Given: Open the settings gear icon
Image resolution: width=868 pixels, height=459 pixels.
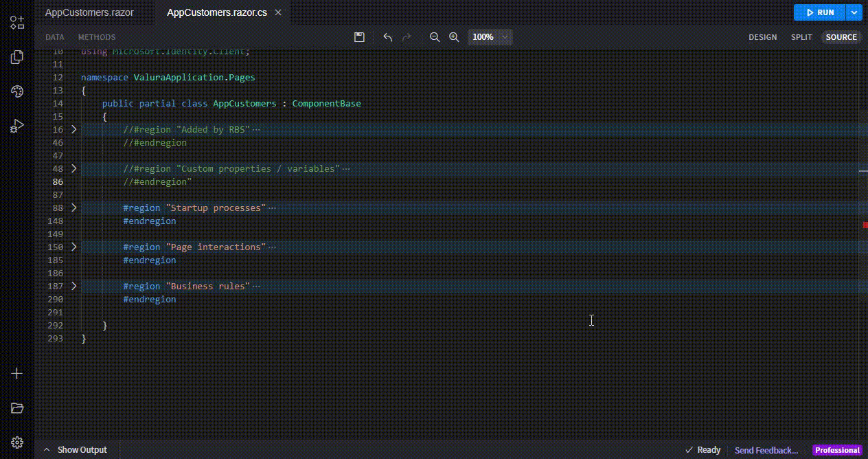Looking at the screenshot, I should coord(17,443).
